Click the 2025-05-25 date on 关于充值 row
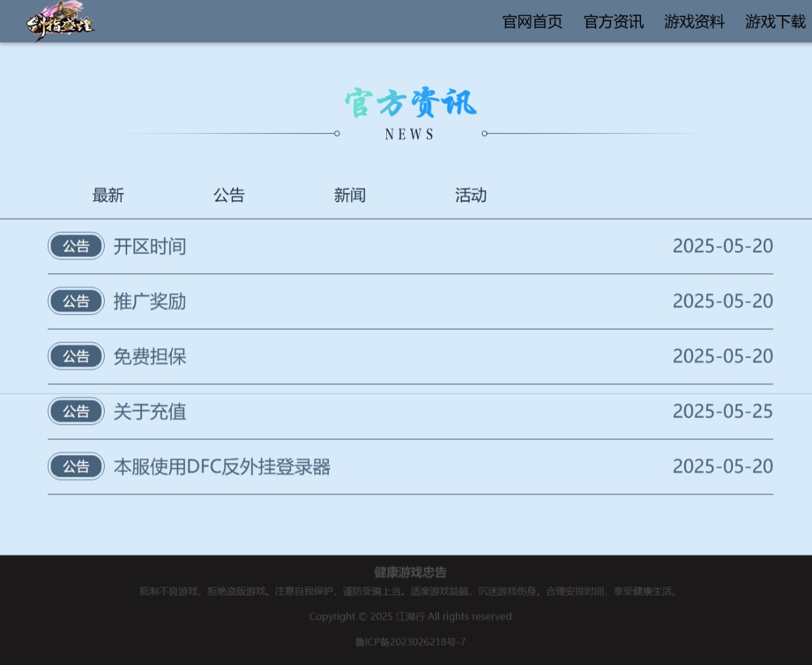This screenshot has height=665, width=812. tap(723, 412)
